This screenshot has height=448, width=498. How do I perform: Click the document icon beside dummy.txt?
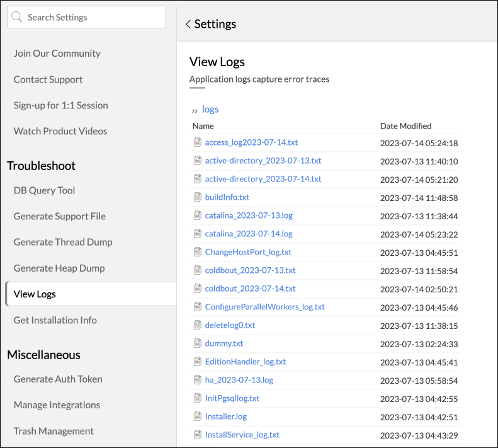click(198, 344)
